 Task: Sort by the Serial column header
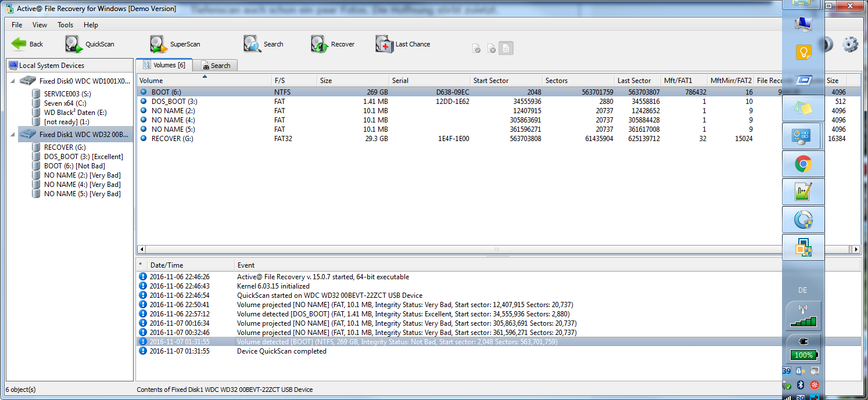[429, 81]
